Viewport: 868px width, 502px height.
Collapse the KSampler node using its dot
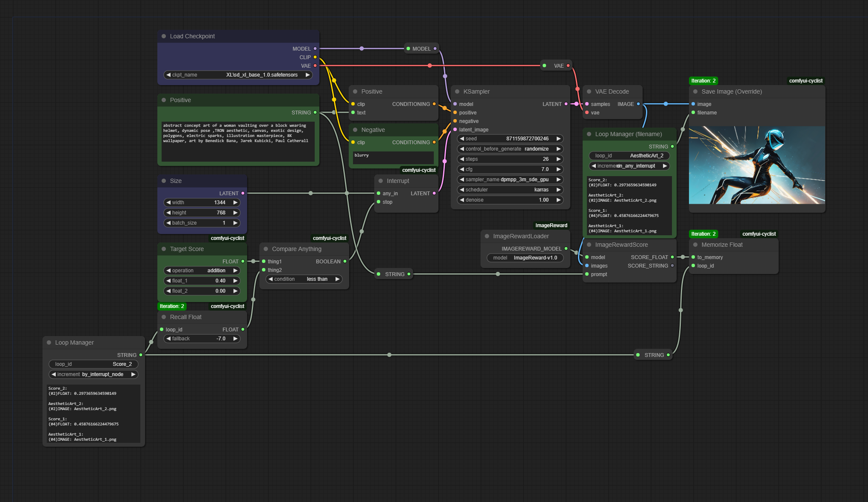457,91
